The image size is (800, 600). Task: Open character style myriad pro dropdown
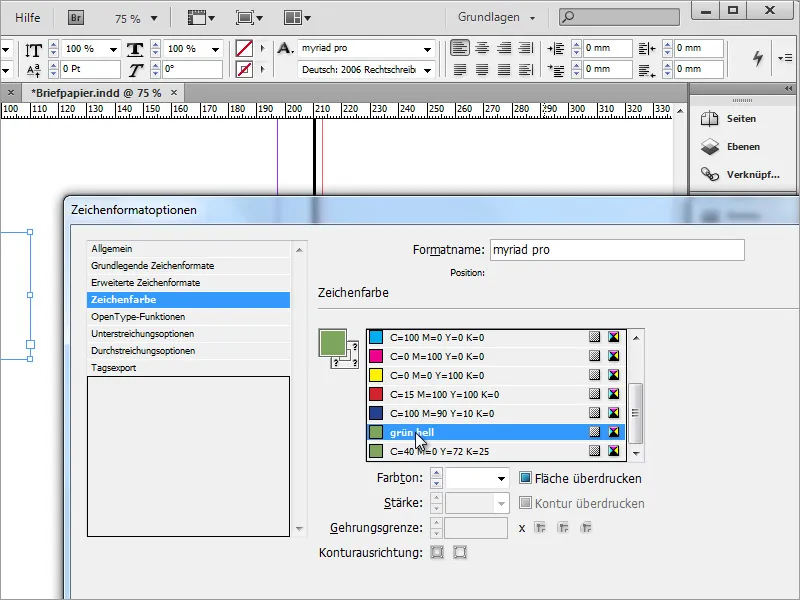(x=428, y=49)
